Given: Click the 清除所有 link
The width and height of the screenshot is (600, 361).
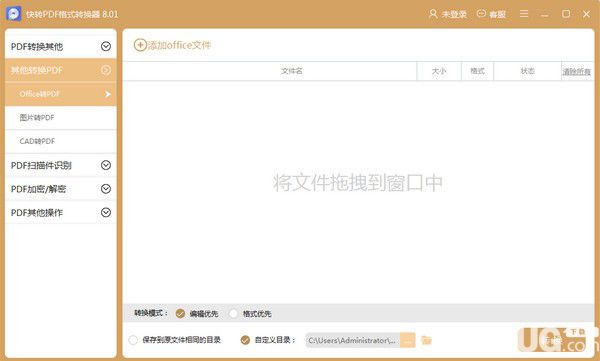Looking at the screenshot, I should tap(577, 72).
